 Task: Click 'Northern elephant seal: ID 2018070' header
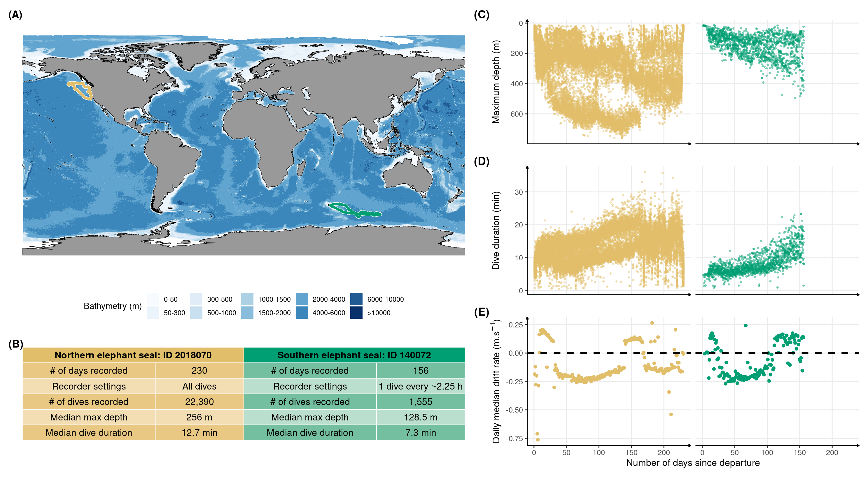tap(133, 355)
